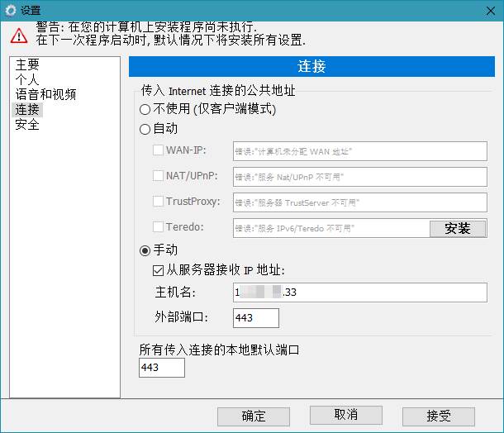Viewport: 504px width, 433px height.
Task: Click the 确定 button
Action: pyautogui.click(x=254, y=416)
